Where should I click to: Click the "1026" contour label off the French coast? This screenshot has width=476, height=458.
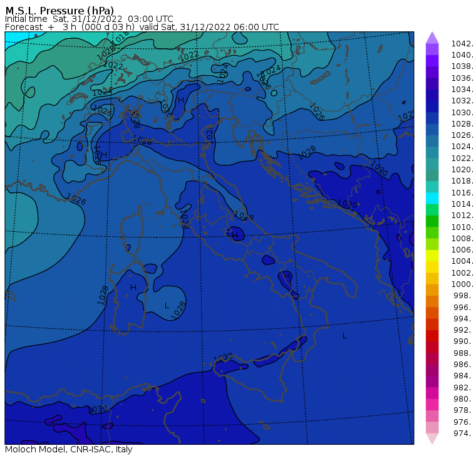(76, 199)
